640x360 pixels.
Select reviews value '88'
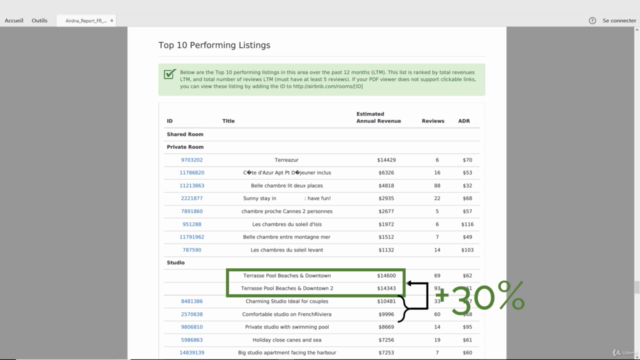[x=437, y=186]
